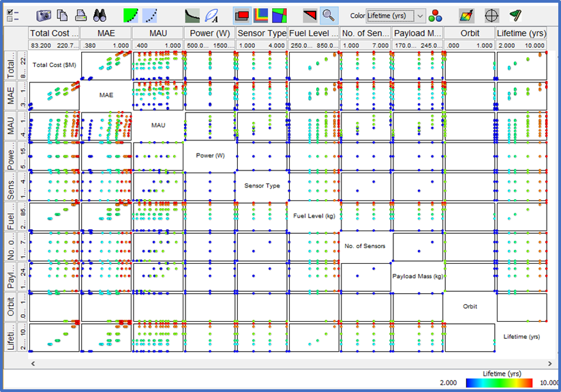Click the copy documents icon
Viewport: 561px width, 392px height.
(x=62, y=15)
